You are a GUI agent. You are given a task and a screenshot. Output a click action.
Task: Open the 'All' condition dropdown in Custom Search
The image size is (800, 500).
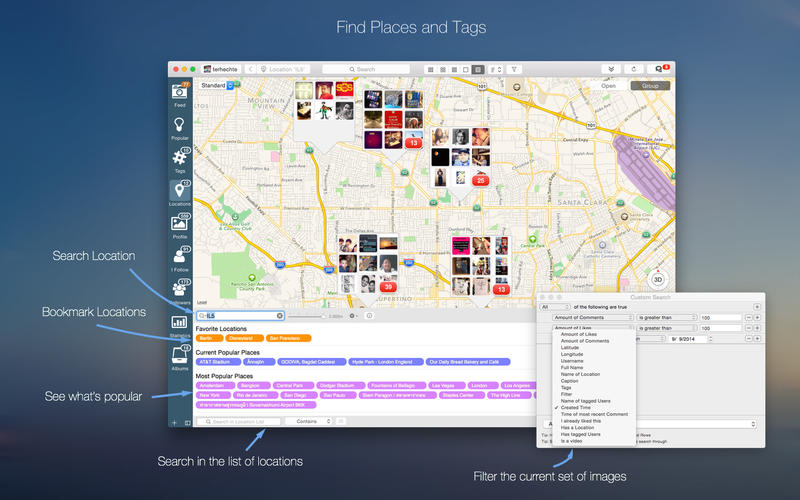point(551,307)
